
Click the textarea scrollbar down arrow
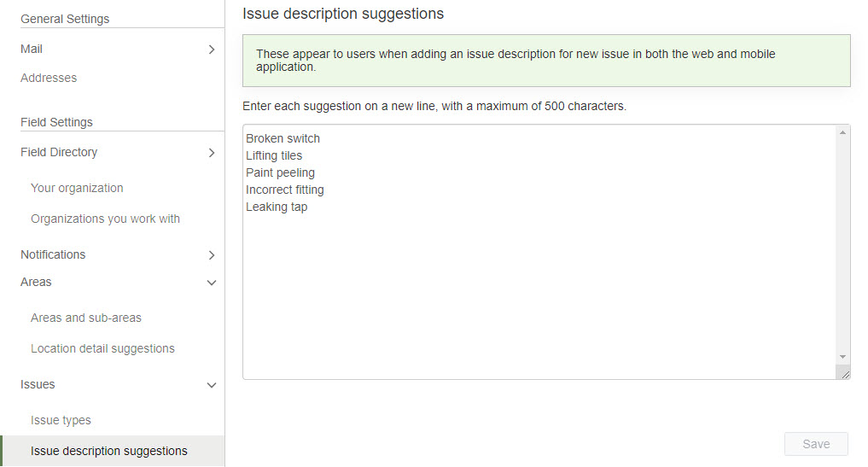click(842, 357)
